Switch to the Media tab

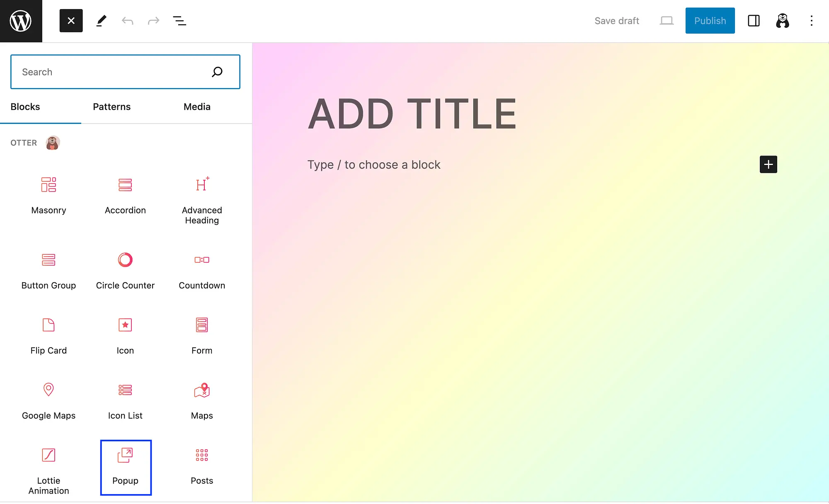(196, 107)
